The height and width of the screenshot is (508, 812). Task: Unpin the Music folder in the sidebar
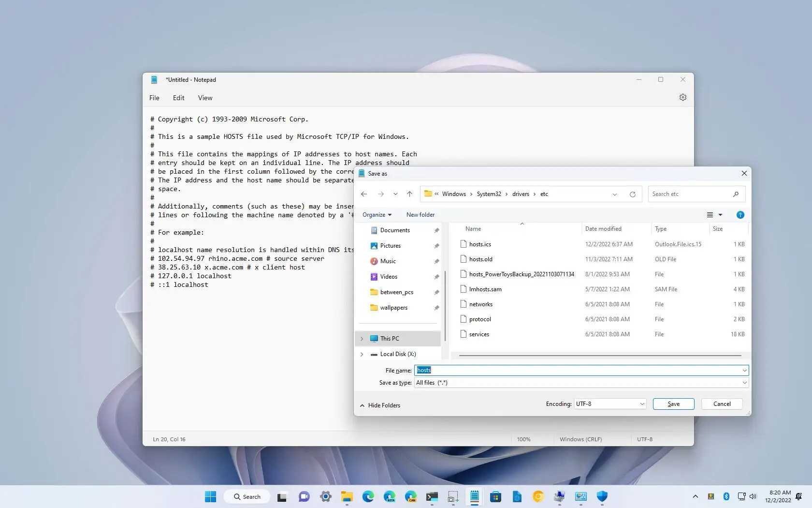(436, 261)
